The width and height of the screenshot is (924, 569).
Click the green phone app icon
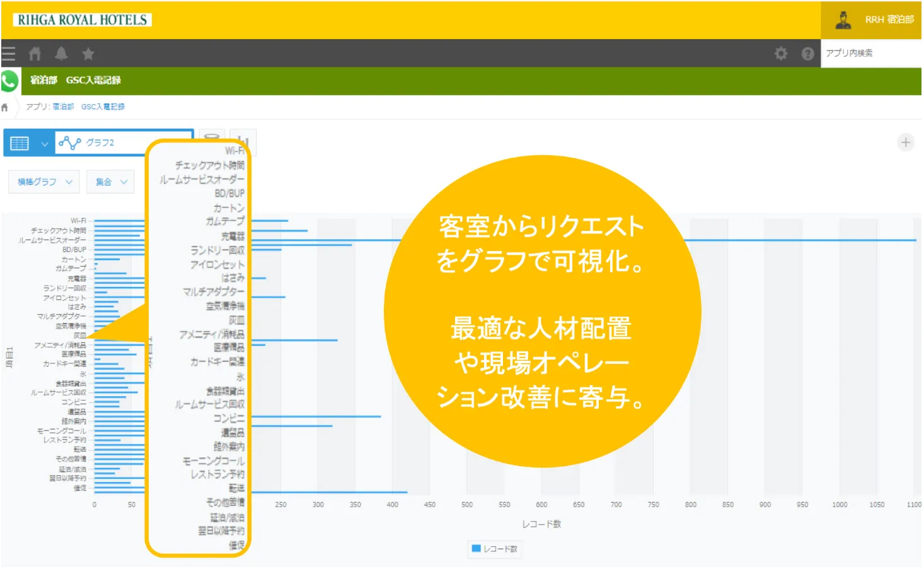[9, 81]
